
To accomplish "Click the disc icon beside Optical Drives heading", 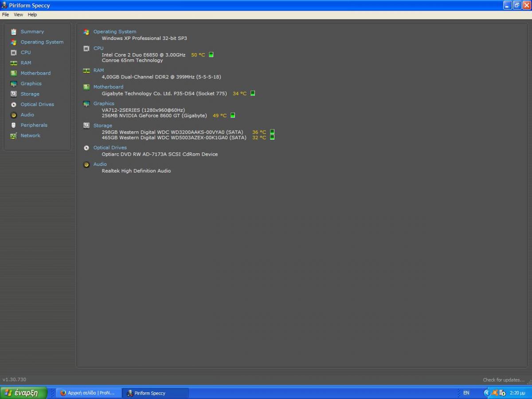I will point(86,148).
